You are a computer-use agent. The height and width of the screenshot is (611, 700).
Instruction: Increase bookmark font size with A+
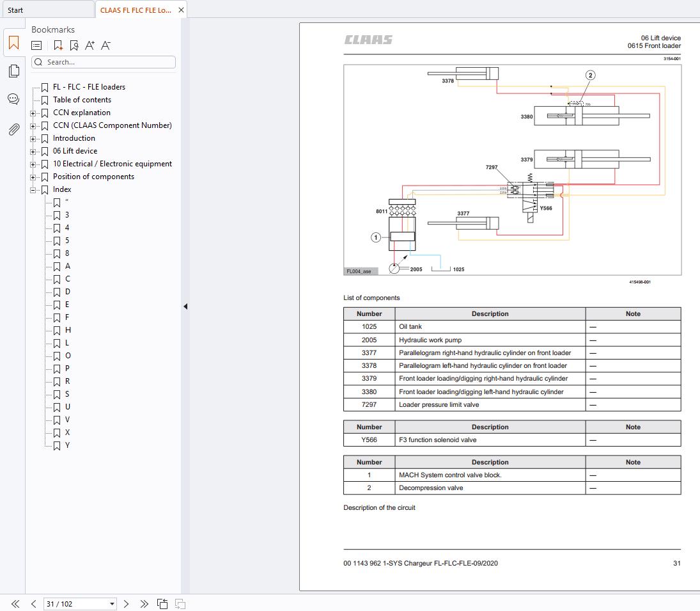coord(89,45)
